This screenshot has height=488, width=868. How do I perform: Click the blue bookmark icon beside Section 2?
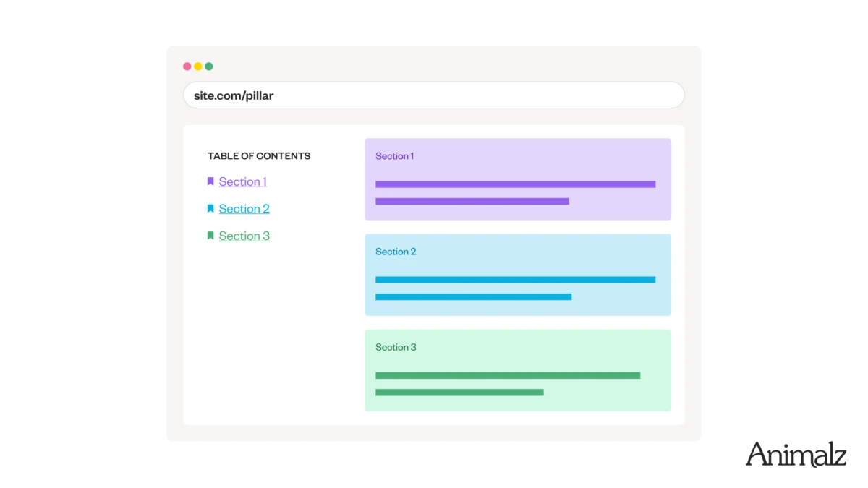(x=210, y=208)
